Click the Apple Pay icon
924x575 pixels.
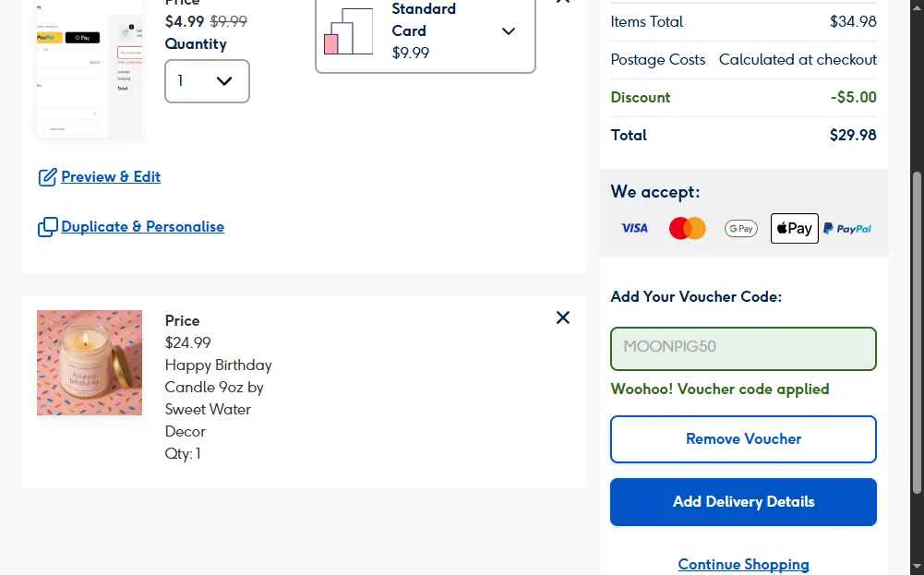[x=794, y=228]
